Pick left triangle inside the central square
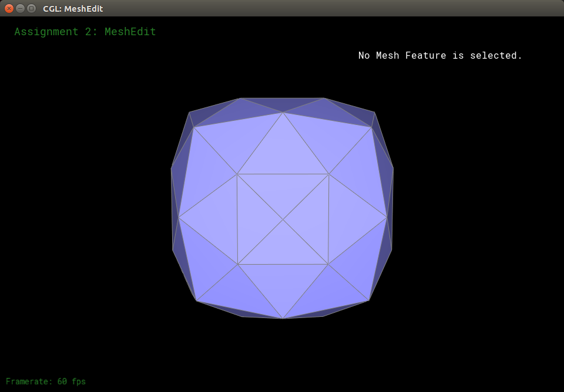Viewport: 564px width, 392px height. [251, 219]
